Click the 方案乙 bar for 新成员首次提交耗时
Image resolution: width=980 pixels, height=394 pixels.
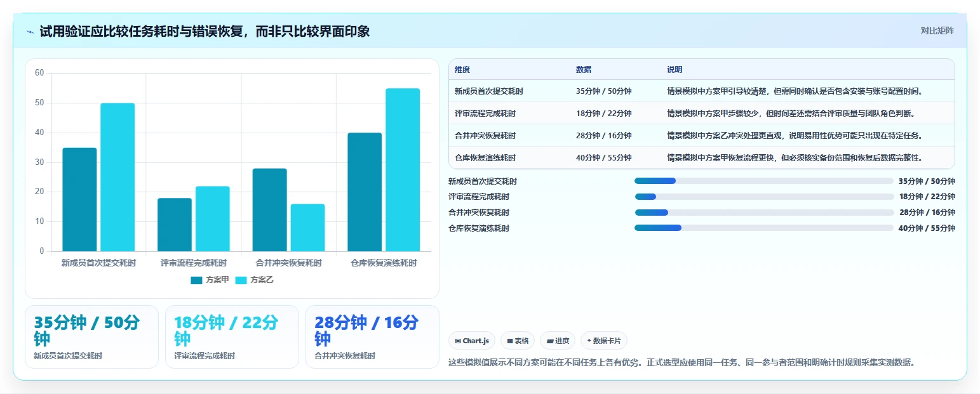coord(117,177)
